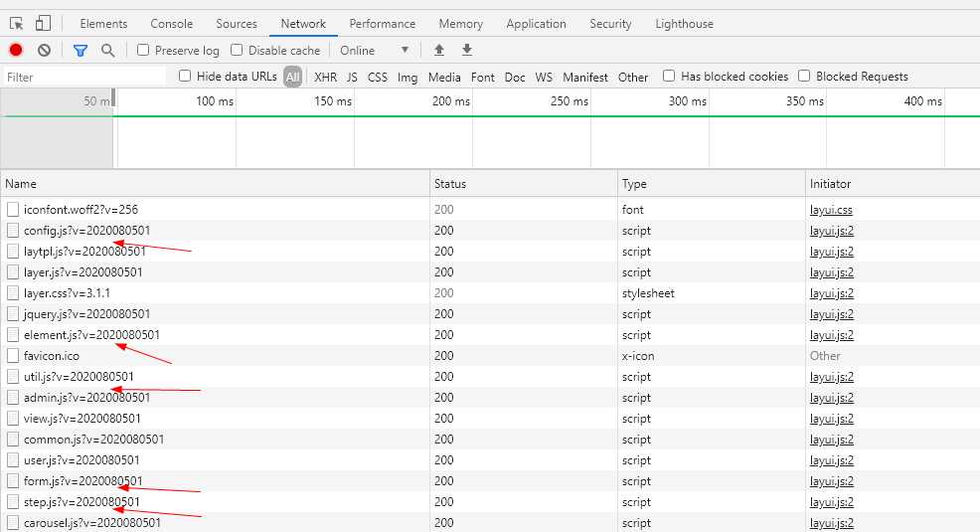Switch to the Elements tab
The width and height of the screenshot is (980, 532).
pos(103,24)
